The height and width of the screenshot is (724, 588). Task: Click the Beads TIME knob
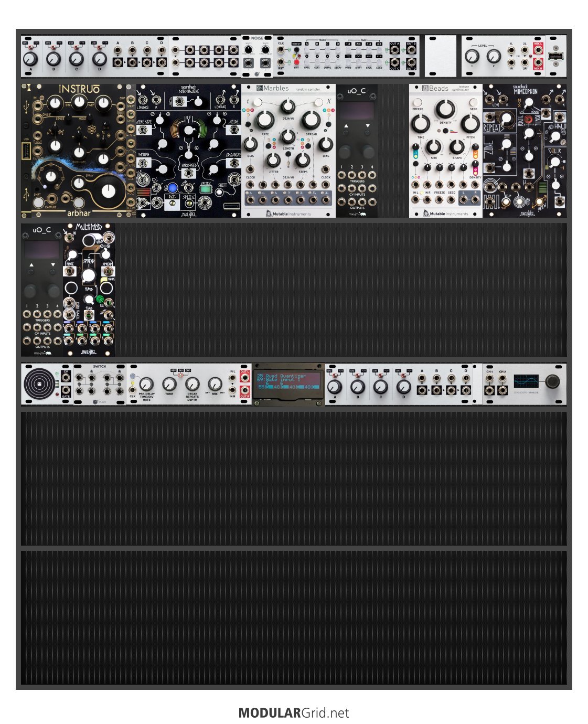pyautogui.click(x=421, y=124)
